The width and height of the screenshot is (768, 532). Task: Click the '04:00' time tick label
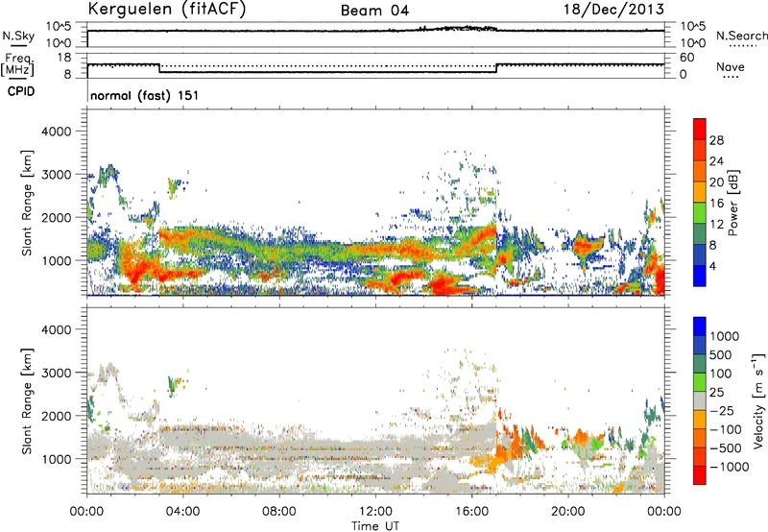(182, 512)
